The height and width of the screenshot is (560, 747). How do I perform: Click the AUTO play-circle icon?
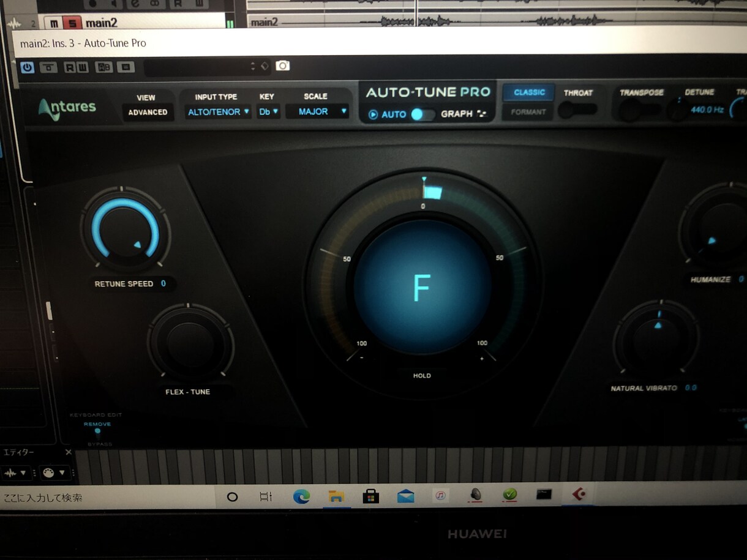pos(373,114)
